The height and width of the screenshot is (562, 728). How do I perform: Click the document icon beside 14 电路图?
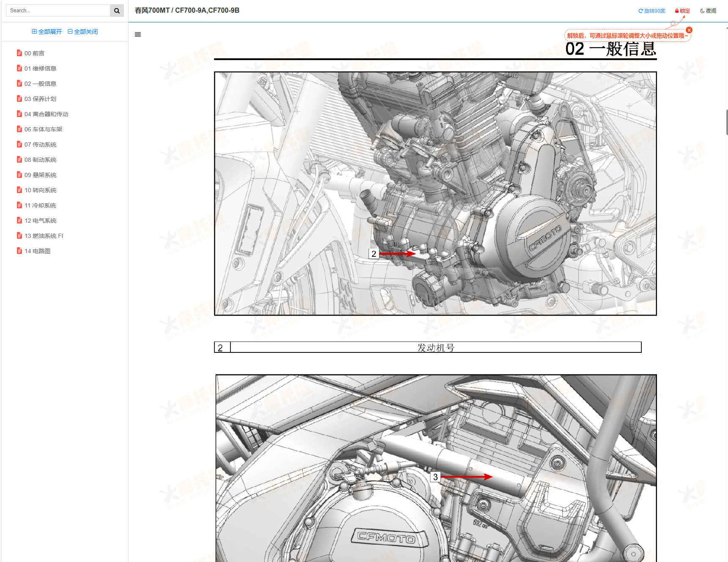(x=19, y=251)
